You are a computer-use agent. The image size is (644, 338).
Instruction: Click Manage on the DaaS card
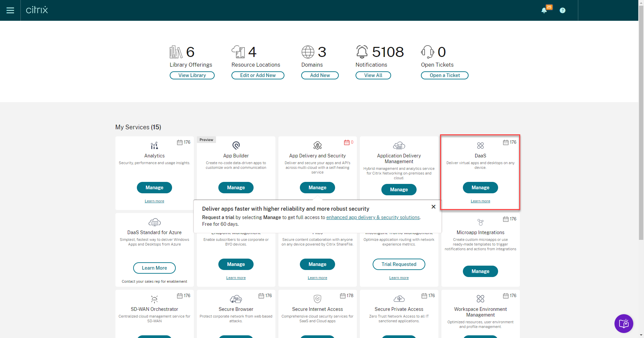481,188
